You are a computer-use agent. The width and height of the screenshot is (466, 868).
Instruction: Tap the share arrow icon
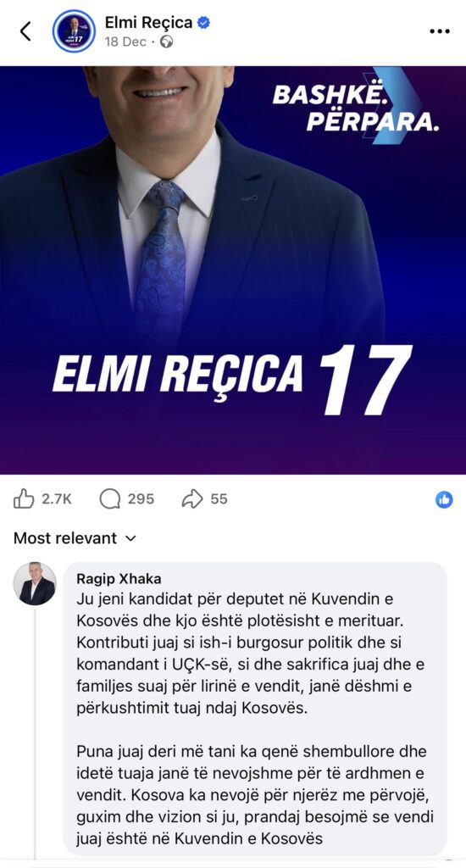(192, 499)
